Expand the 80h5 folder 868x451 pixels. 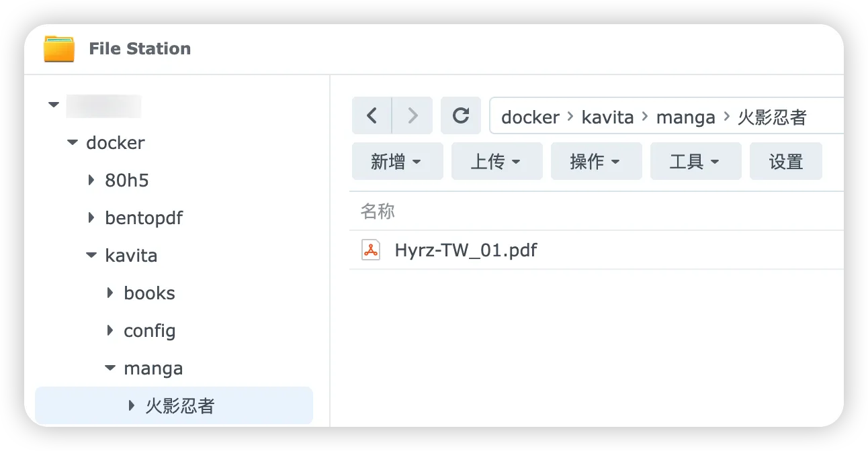[x=91, y=181]
